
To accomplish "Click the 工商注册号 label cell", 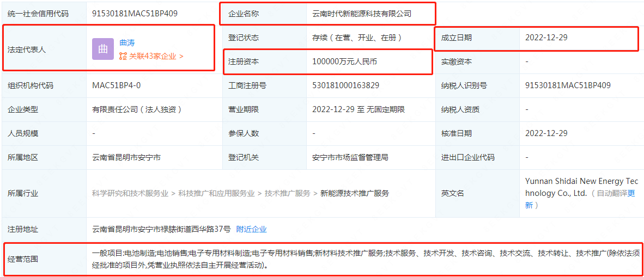I will click(264, 85).
